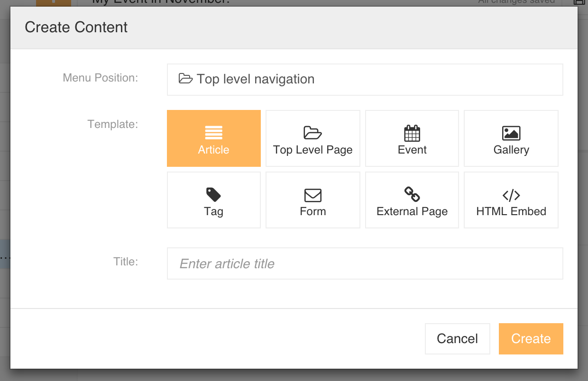Click the Create button
588x381 pixels.
[x=531, y=338]
